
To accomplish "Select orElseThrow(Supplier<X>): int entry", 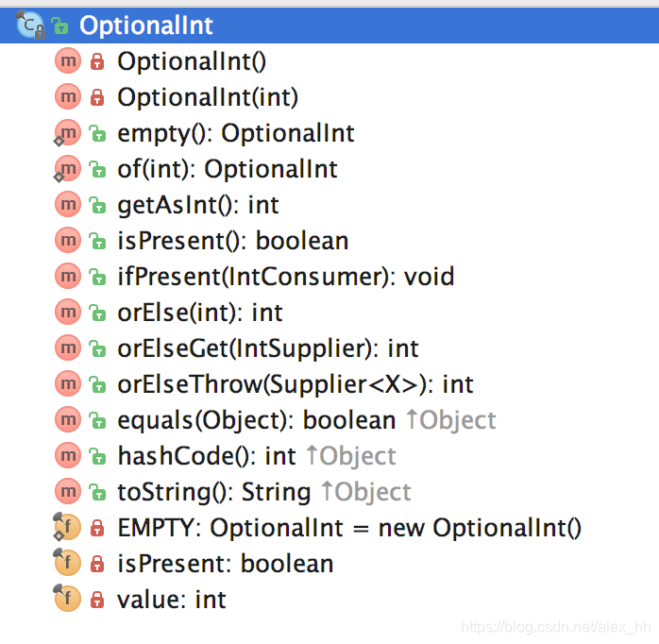I will pos(296,384).
